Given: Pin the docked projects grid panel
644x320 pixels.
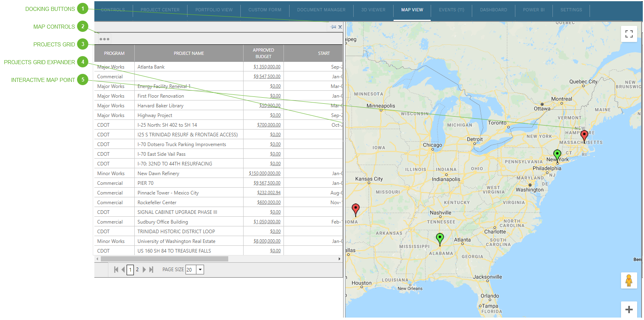Looking at the screenshot, I should pos(333,27).
